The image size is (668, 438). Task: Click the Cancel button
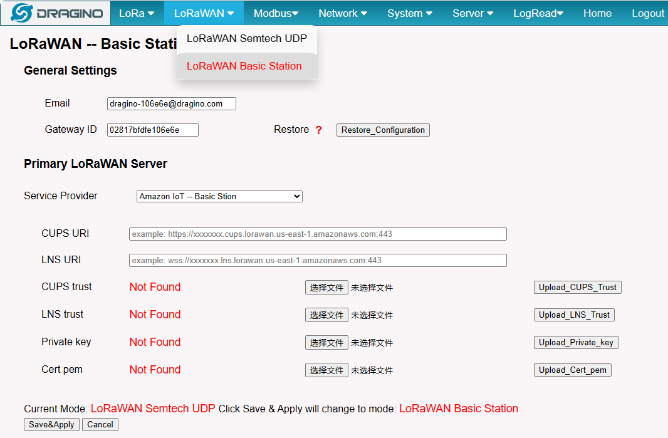point(100,424)
